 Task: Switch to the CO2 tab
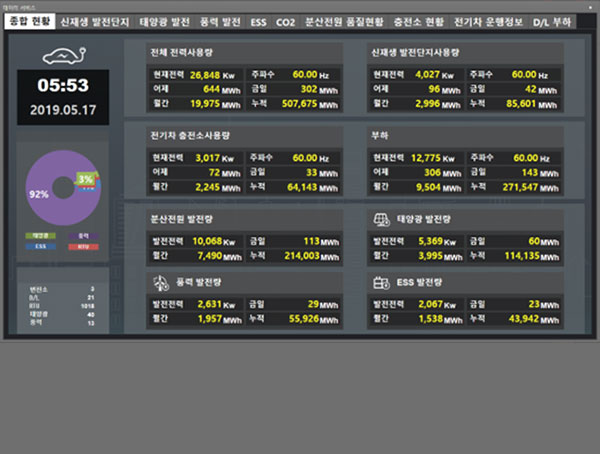click(x=286, y=21)
